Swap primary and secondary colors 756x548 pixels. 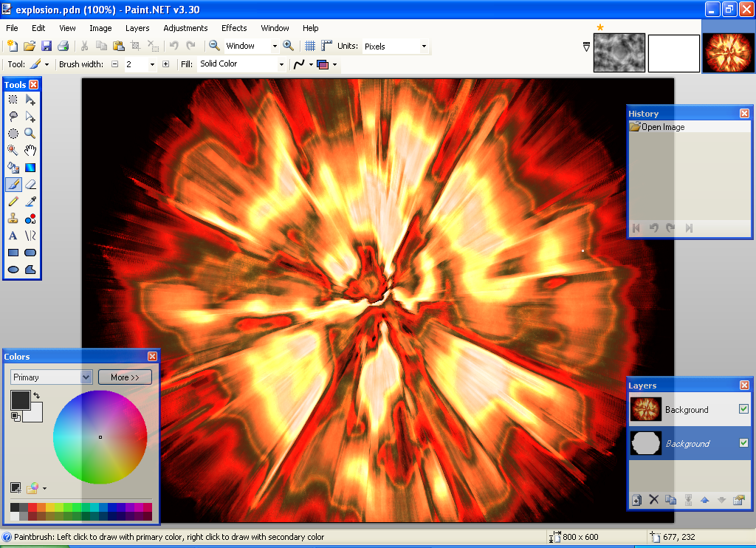click(x=37, y=395)
